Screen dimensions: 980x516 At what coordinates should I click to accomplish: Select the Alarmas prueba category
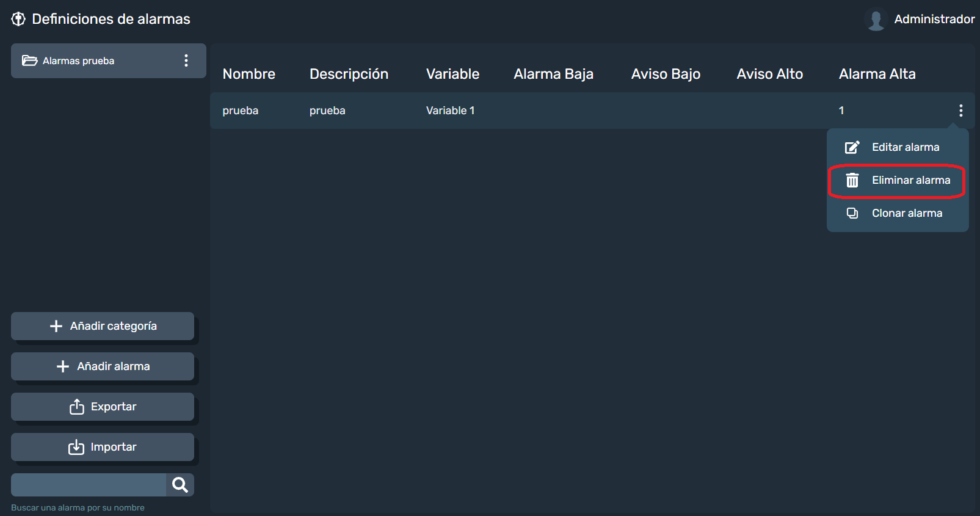108,60
